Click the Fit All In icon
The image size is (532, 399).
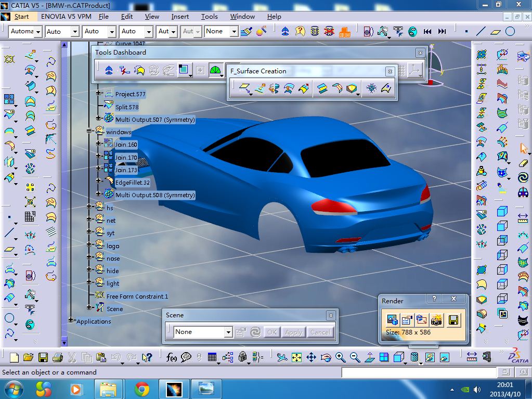pos(296,357)
